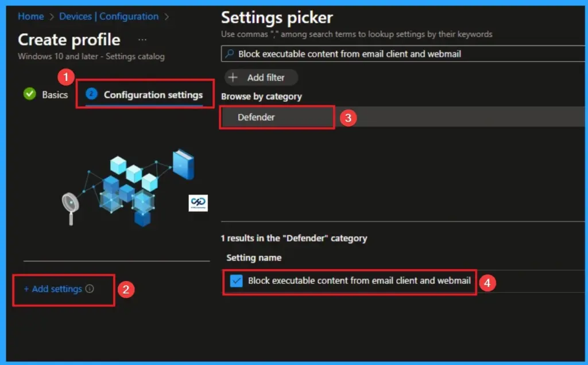Click the HTMD Community logo in the illustration
Screen dimensions: 588x365
coord(198,203)
